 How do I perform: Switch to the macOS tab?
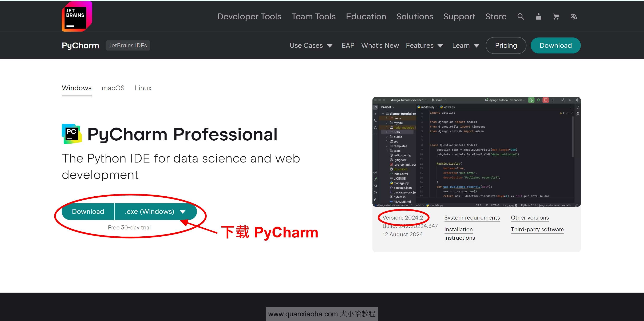tap(113, 88)
